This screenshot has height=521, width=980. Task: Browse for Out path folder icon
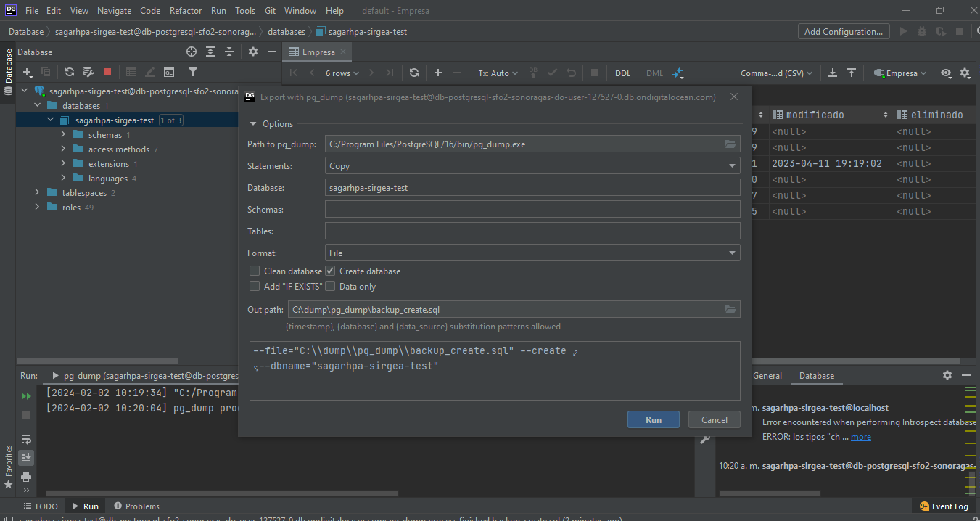tap(730, 310)
